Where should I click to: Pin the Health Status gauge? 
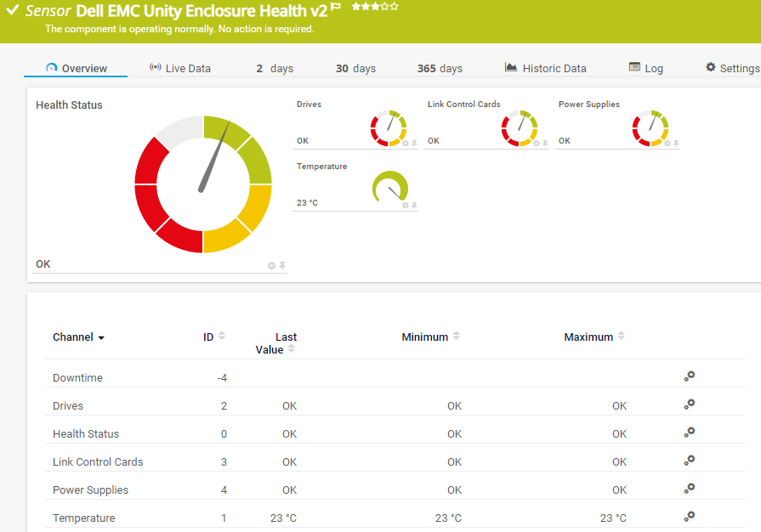[283, 264]
